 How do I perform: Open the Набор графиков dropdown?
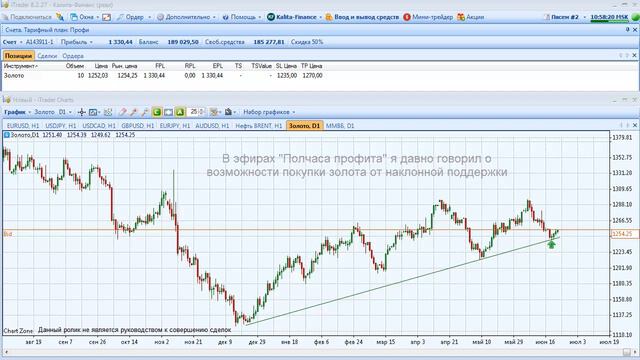(269, 112)
